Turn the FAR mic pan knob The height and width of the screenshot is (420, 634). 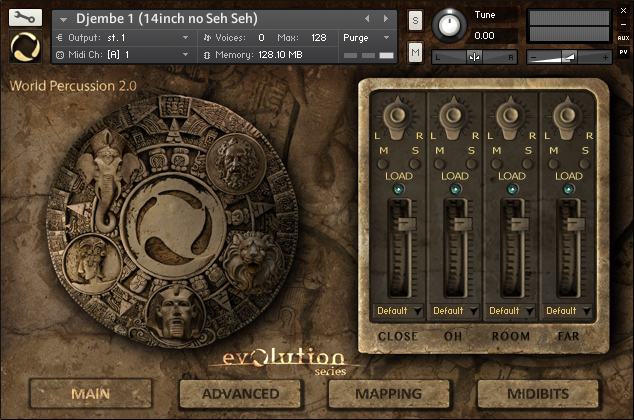567,117
